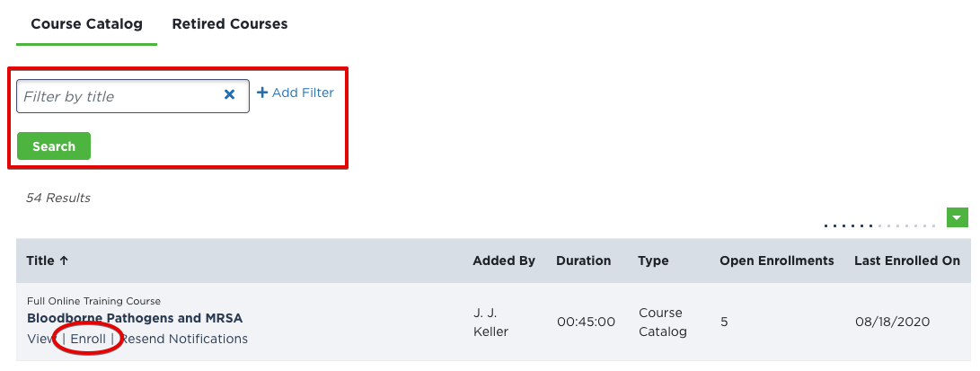This screenshot has height=371, width=980.
Task: Click the Duration column header
Action: point(584,261)
